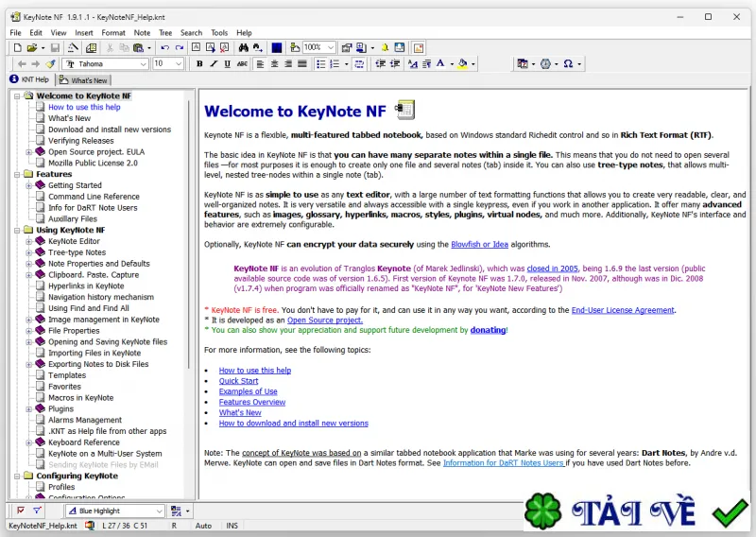Click the Find Next icon beside binoculars
This screenshot has width=756, height=537.
click(x=258, y=48)
